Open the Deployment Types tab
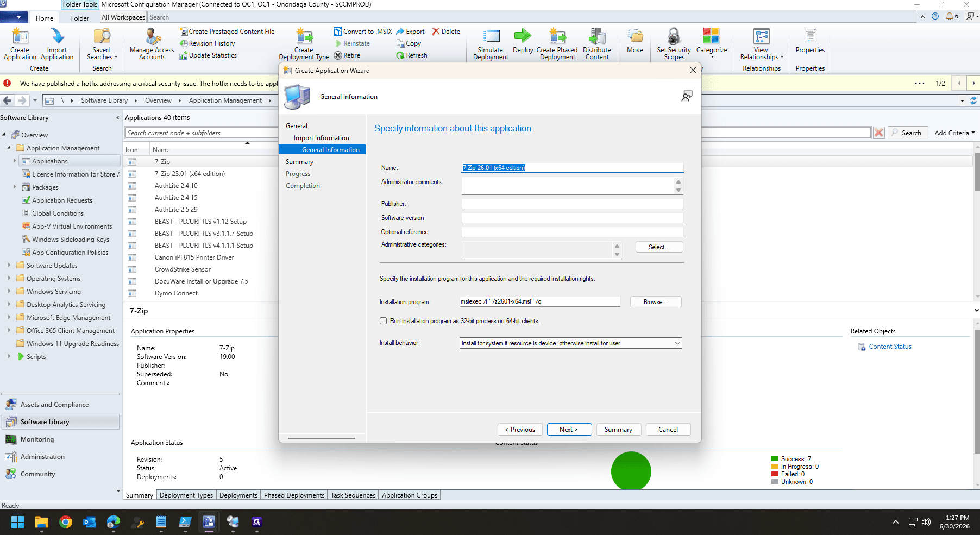The width and height of the screenshot is (980, 535). click(186, 495)
